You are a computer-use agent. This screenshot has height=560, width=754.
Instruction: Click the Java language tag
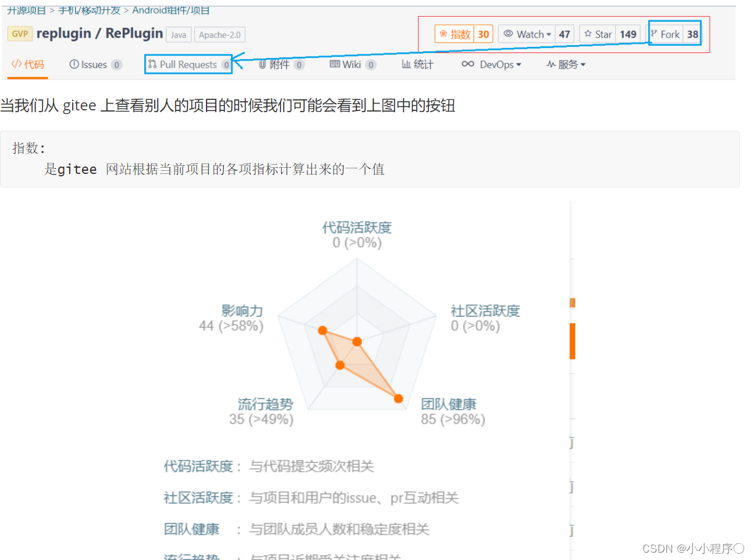179,35
